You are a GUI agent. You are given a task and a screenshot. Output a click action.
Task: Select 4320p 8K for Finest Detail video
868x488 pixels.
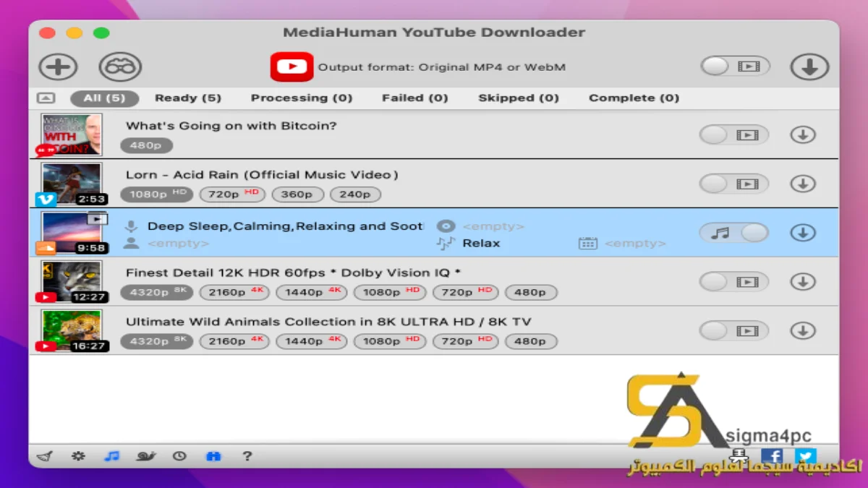[x=157, y=293]
